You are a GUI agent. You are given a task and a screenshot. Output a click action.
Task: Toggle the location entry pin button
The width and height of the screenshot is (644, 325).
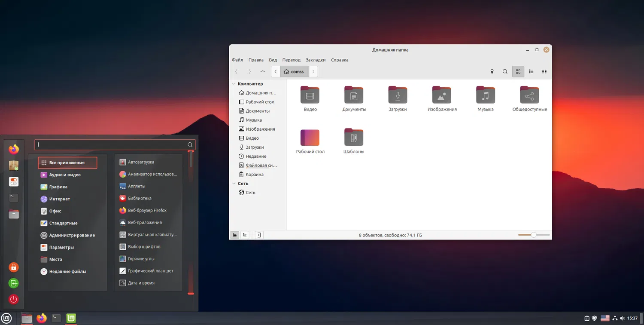pos(492,71)
